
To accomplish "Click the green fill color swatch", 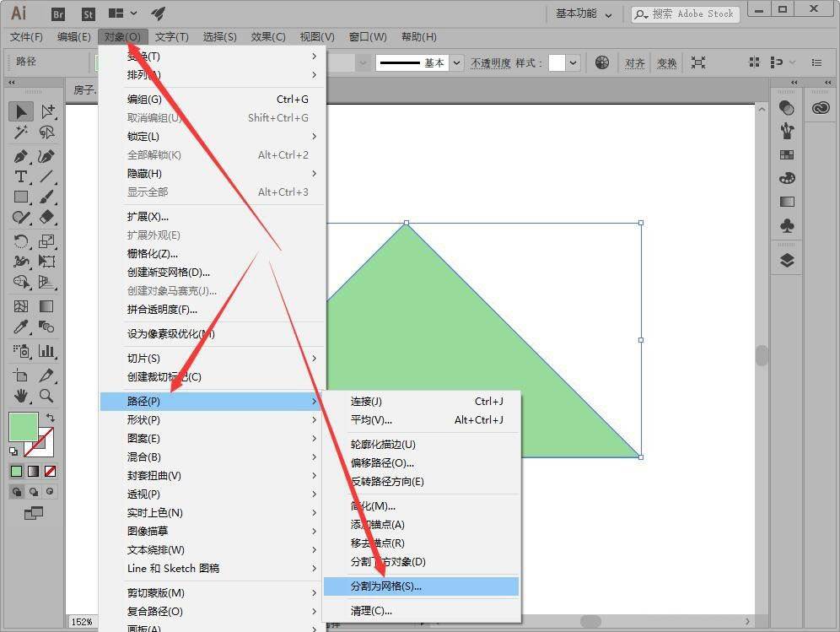I will [x=23, y=427].
